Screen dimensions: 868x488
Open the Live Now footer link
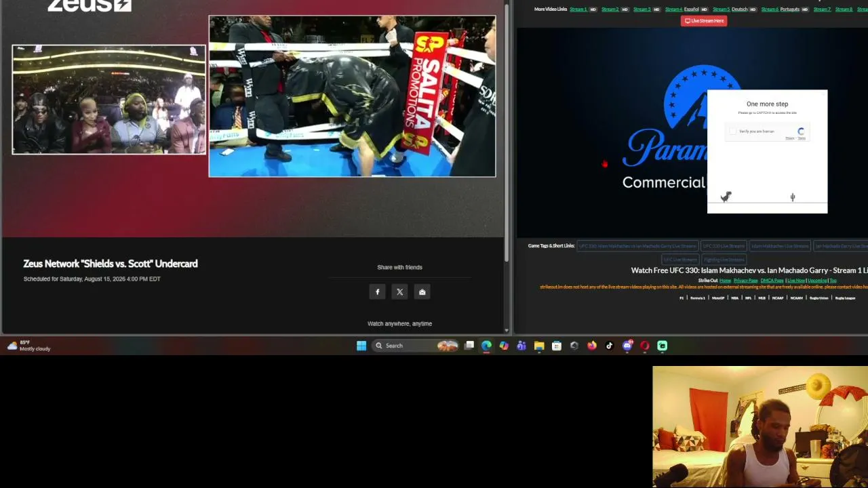pos(796,281)
